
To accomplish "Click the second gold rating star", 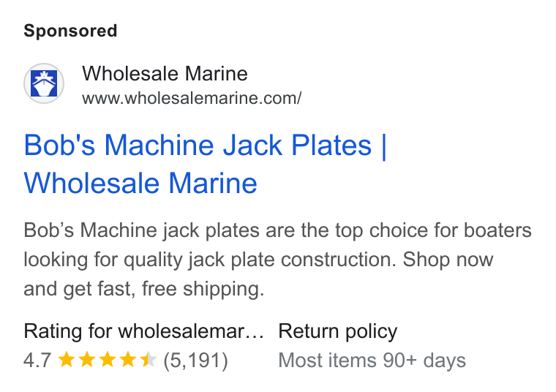I will (87, 359).
